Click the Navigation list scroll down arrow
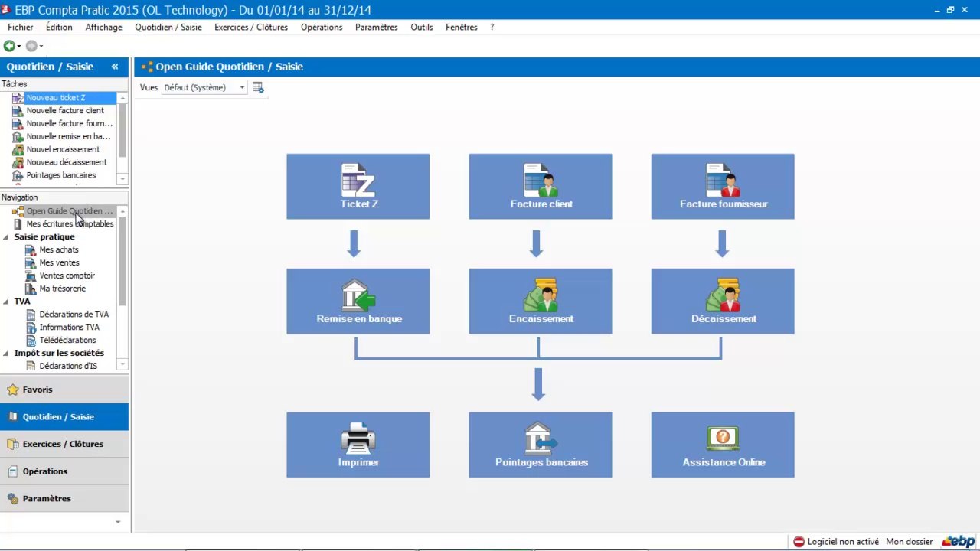Viewport: 980px width, 551px height. (122, 366)
